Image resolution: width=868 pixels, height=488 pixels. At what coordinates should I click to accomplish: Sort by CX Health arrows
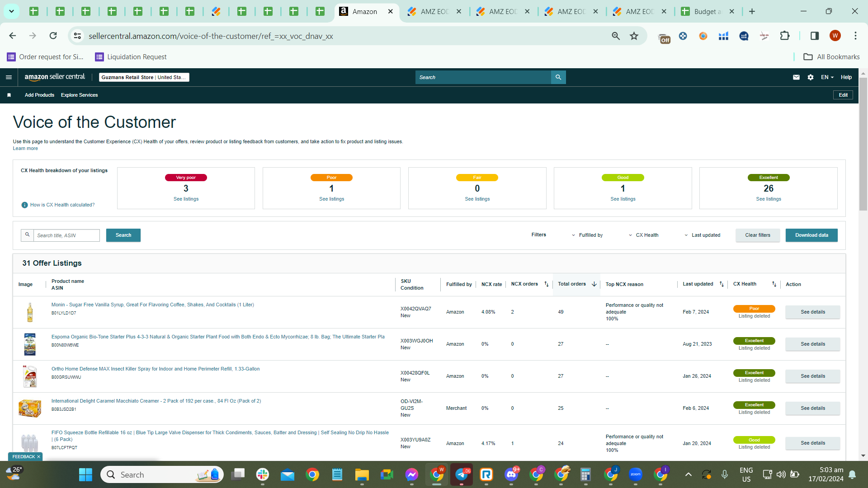(774, 284)
